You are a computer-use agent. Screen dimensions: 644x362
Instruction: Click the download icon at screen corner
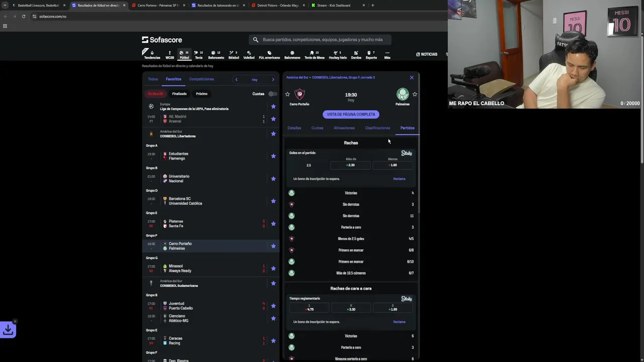[x=8, y=330]
